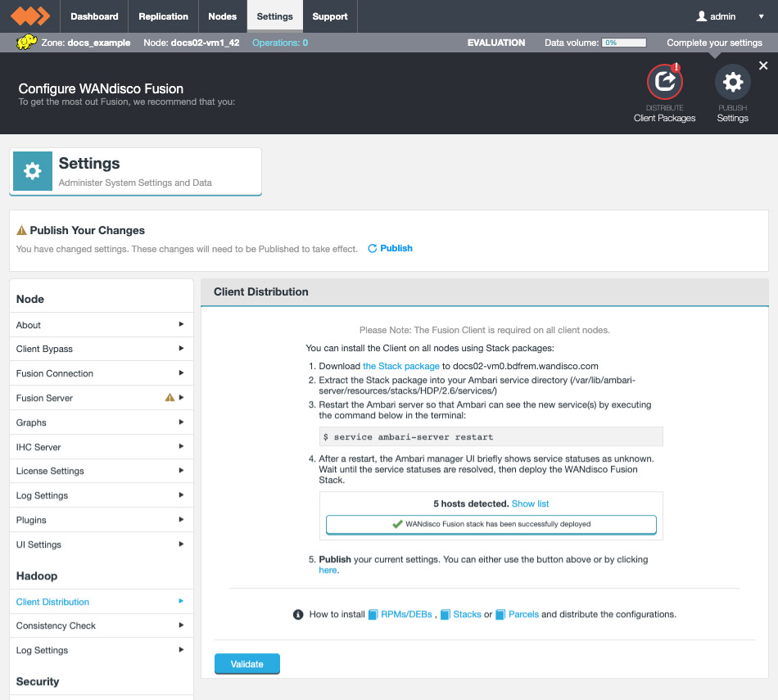Viewport: 778px width, 700px height.
Task: Click the WANdisco orange logo
Action: pos(30,16)
